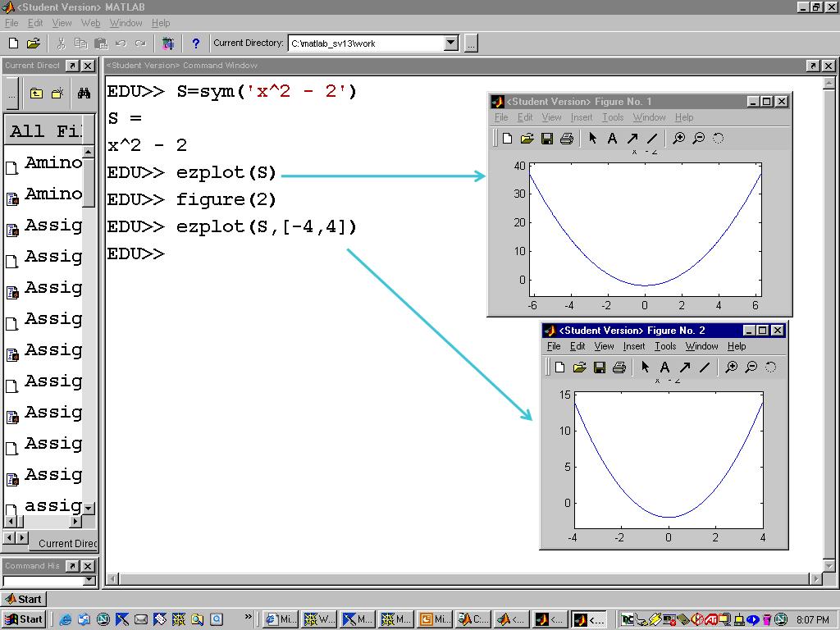
Task: Click the Command Window horizontal scrollbar
Action: [464, 578]
